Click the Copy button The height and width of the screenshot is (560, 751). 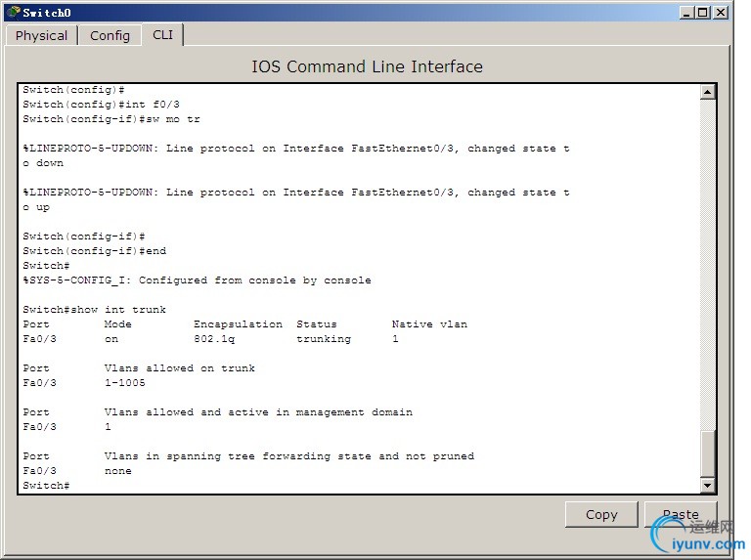click(x=601, y=514)
